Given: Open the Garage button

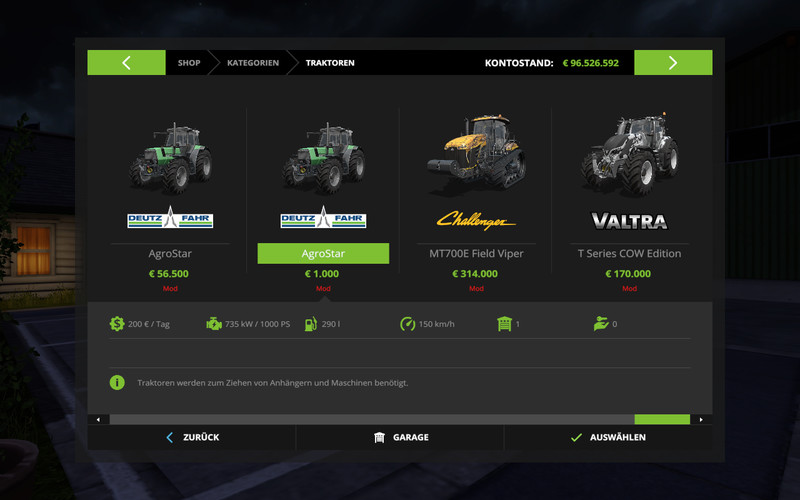Looking at the screenshot, I should coord(400,437).
